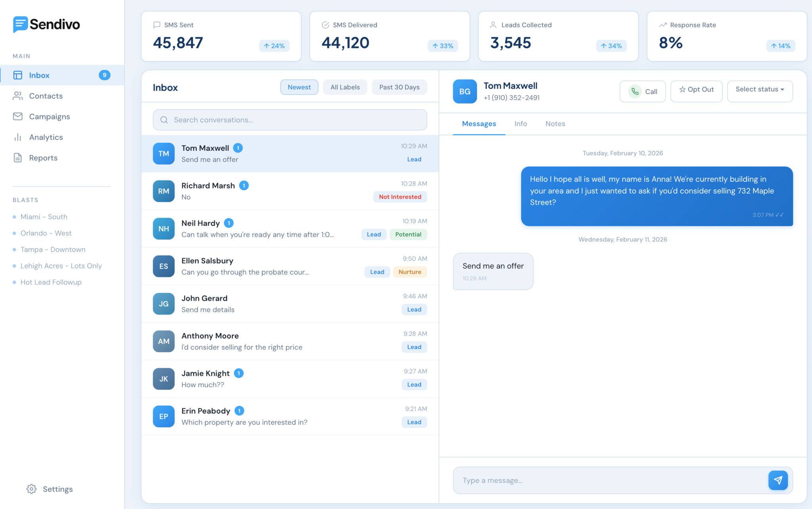Open the Miami - South blast
This screenshot has height=509, width=812.
point(44,217)
